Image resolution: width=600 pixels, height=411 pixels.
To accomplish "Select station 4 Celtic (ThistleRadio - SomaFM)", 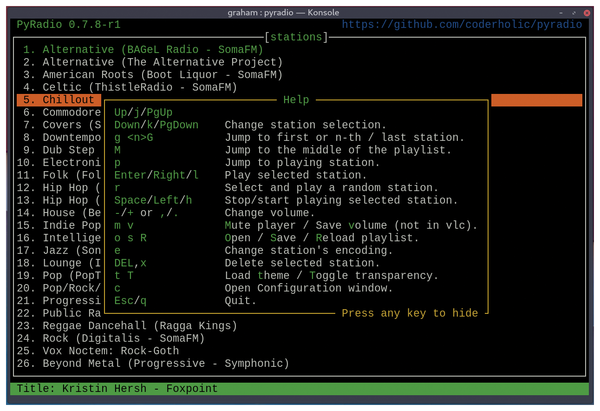I will 130,88.
